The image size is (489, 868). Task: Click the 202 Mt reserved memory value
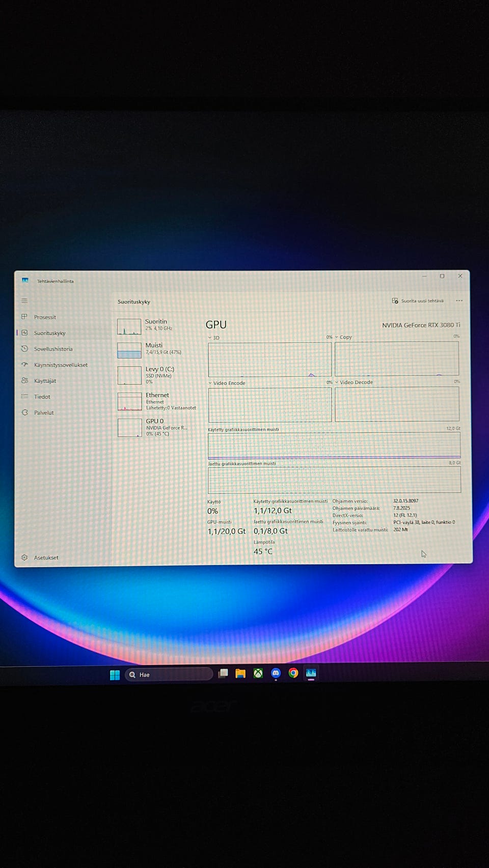[400, 529]
